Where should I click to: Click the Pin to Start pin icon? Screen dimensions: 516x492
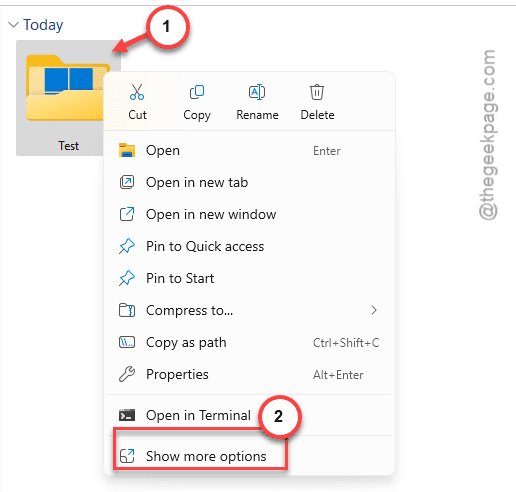[127, 278]
